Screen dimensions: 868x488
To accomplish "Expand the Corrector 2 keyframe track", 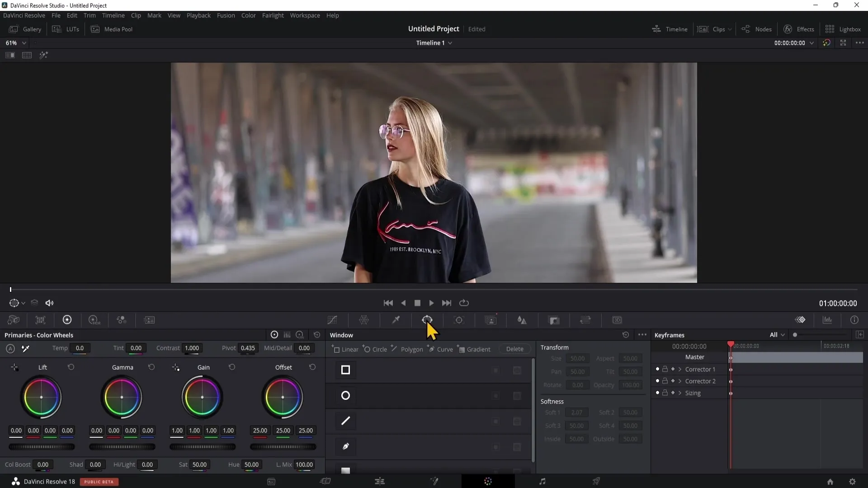I will pos(679,381).
